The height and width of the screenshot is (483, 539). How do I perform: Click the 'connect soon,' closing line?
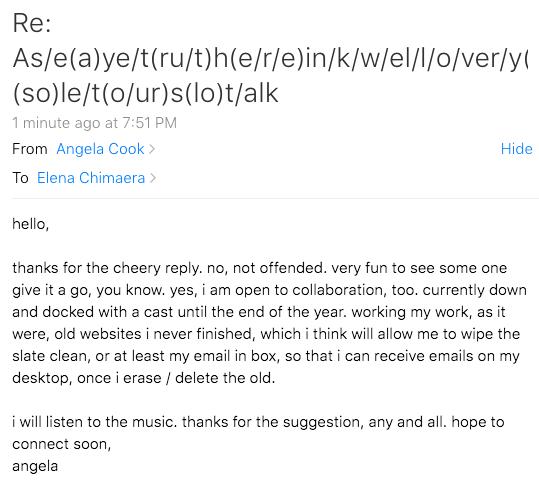click(62, 444)
